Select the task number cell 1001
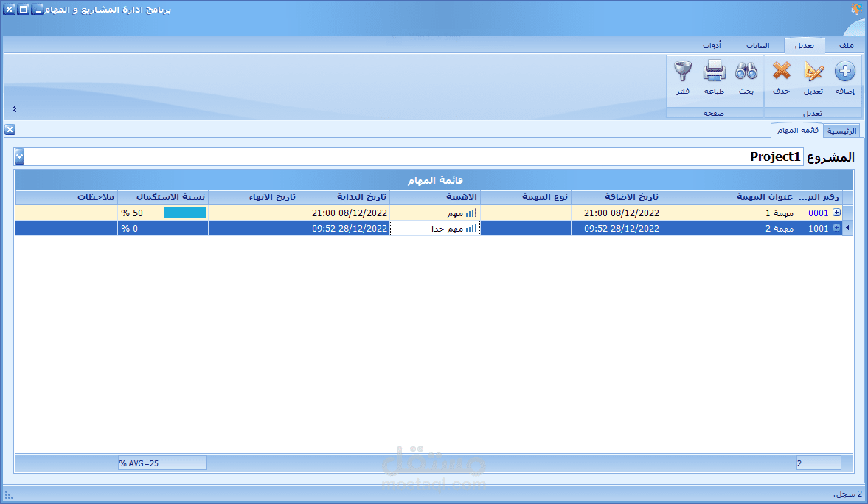 coord(819,228)
